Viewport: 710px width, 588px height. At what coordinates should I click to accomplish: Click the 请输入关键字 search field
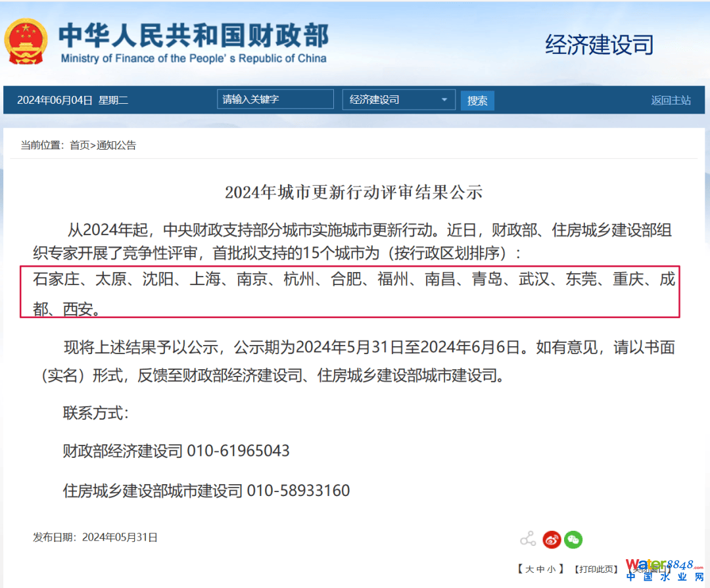pos(275,99)
